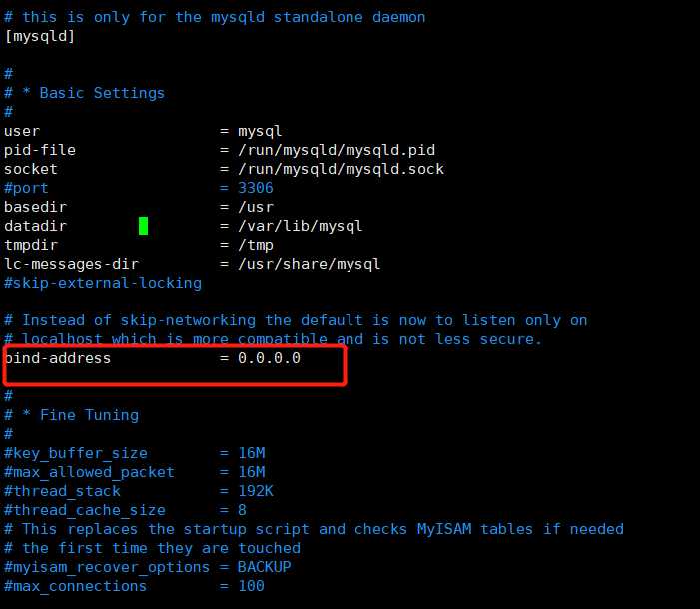Click the path /run/mysqld/mysqld.pid
The width and height of the screenshot is (700, 609).
click(337, 150)
